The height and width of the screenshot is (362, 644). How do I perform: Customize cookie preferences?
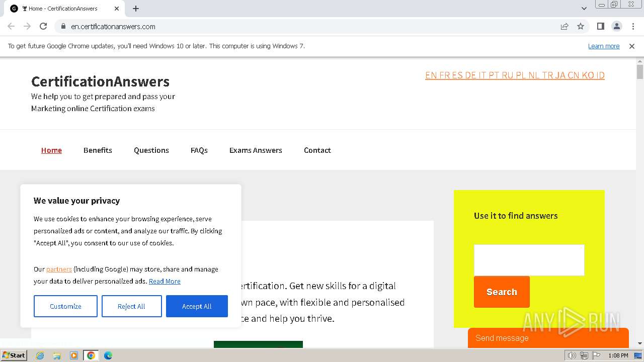coord(65,306)
